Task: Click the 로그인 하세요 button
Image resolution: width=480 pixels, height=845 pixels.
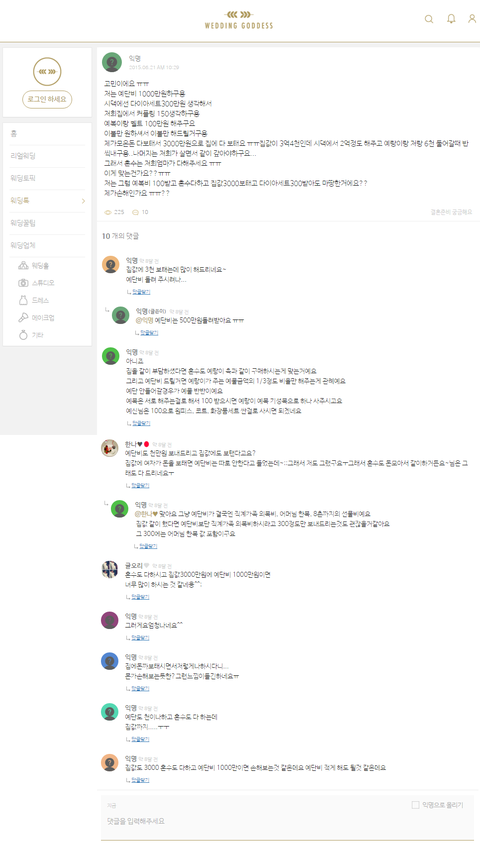Action: [47, 99]
